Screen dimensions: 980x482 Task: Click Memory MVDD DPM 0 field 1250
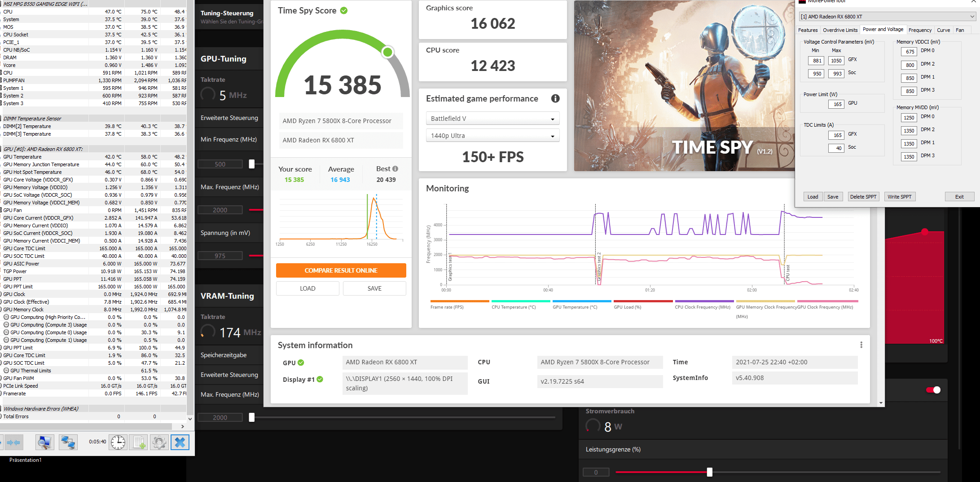click(x=909, y=118)
